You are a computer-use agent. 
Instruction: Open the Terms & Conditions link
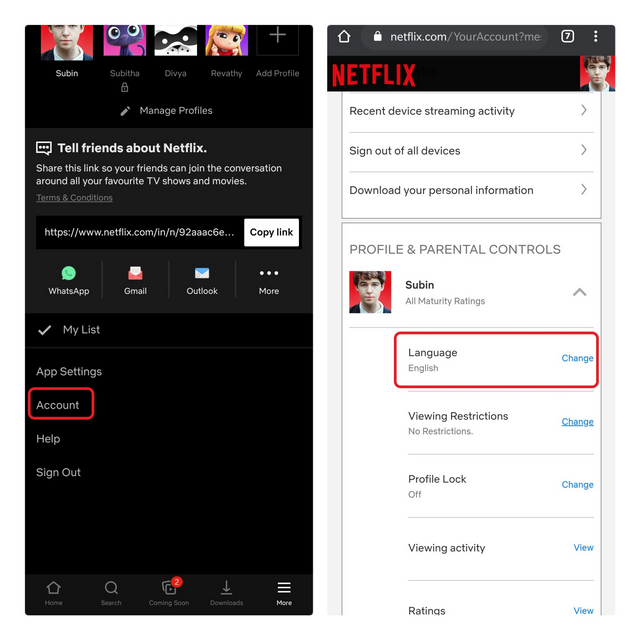click(74, 198)
